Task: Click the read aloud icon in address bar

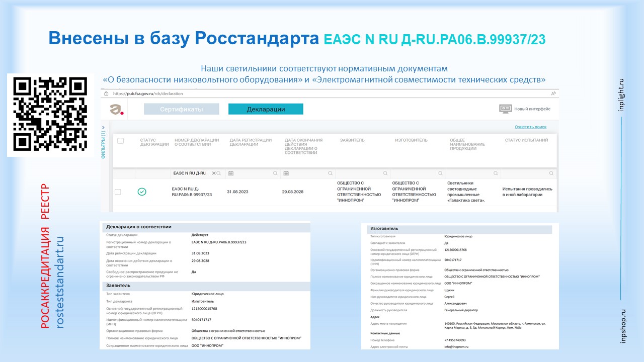Action: point(553,94)
